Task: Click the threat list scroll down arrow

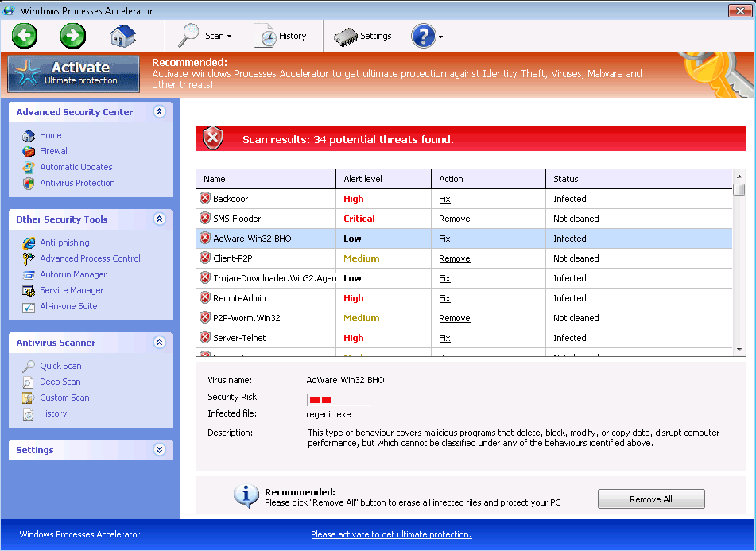Action: pos(739,349)
